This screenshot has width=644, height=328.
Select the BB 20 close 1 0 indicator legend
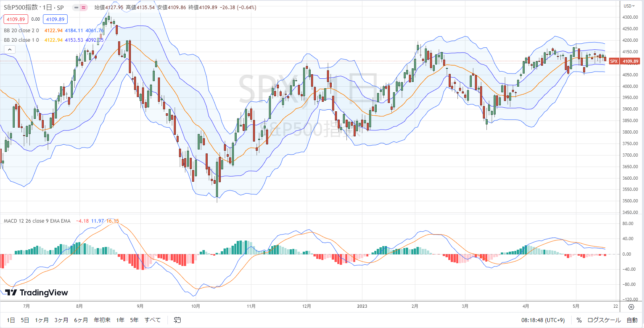pyautogui.click(x=21, y=40)
